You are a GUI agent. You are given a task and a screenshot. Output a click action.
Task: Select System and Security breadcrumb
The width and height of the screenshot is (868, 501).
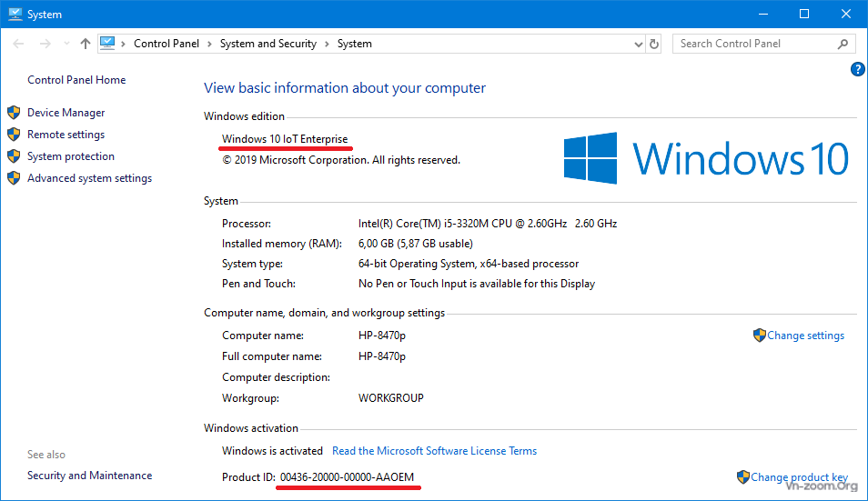[x=267, y=44]
